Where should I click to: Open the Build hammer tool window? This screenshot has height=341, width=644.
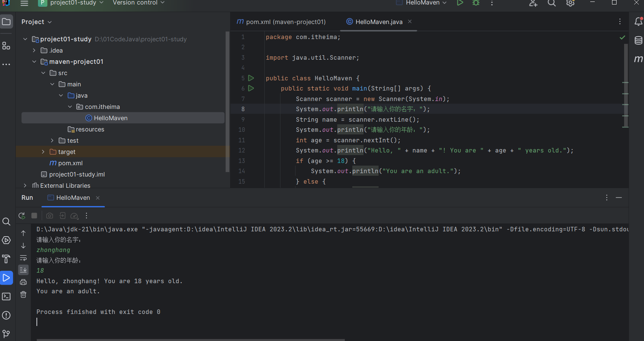(6, 259)
